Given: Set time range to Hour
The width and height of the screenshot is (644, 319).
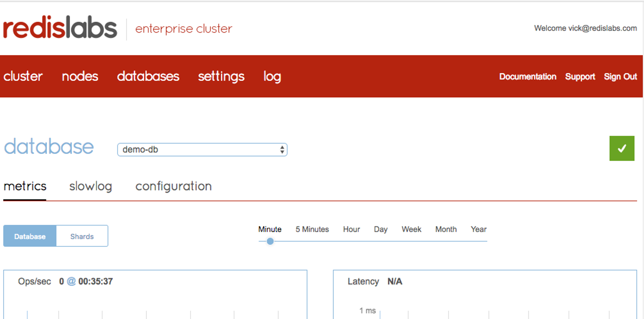Looking at the screenshot, I should click(351, 229).
